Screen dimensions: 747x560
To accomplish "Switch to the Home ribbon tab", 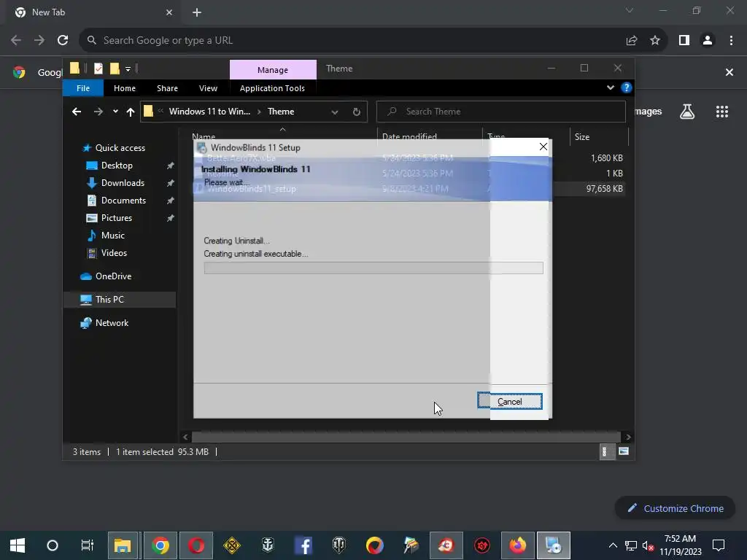I will (x=124, y=88).
